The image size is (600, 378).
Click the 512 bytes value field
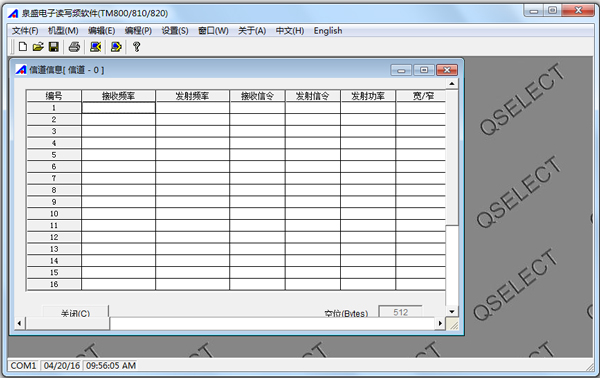click(x=400, y=311)
